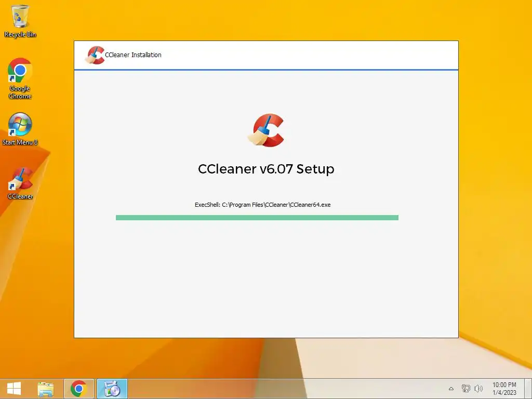Select the Google Chrome desktop shortcut
532x399 pixels.
tap(20, 78)
